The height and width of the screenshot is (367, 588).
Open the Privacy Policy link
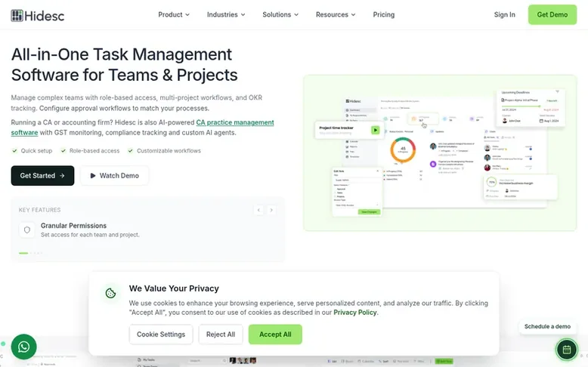pyautogui.click(x=354, y=313)
